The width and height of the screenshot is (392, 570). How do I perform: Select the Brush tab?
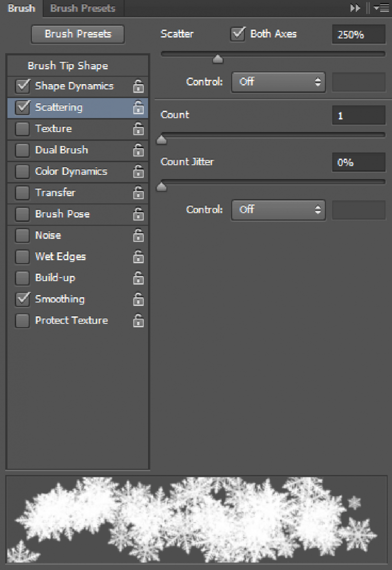[21, 8]
